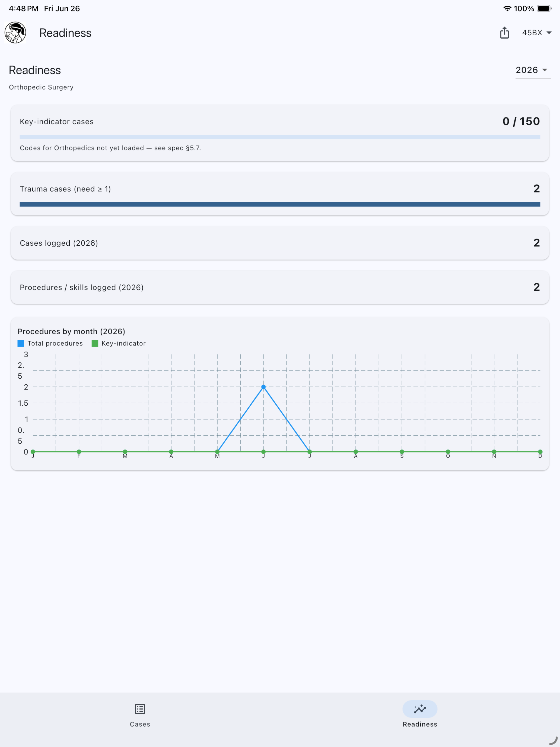Select the Readiness tab in bottom bar

pyautogui.click(x=420, y=716)
